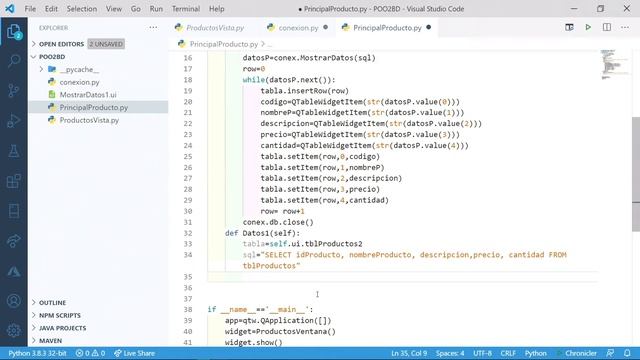The width and height of the screenshot is (640, 360).
Task: Start Live Share from status bar
Action: point(134,353)
